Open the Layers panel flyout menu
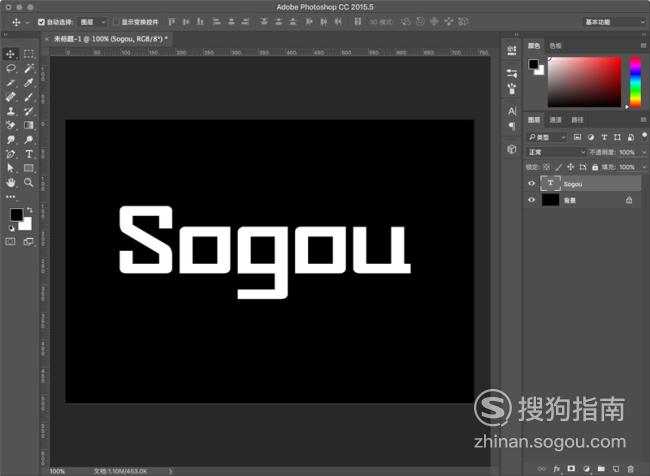Viewport: 650px width, 476px height. [643, 119]
